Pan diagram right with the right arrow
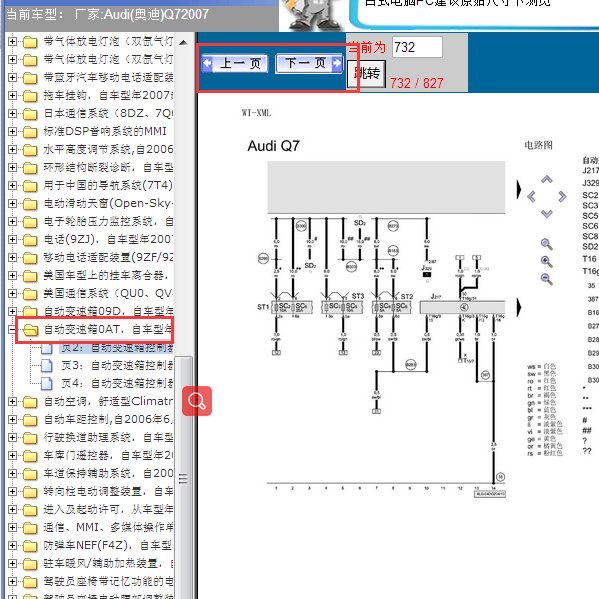599x599 pixels. 562,197
